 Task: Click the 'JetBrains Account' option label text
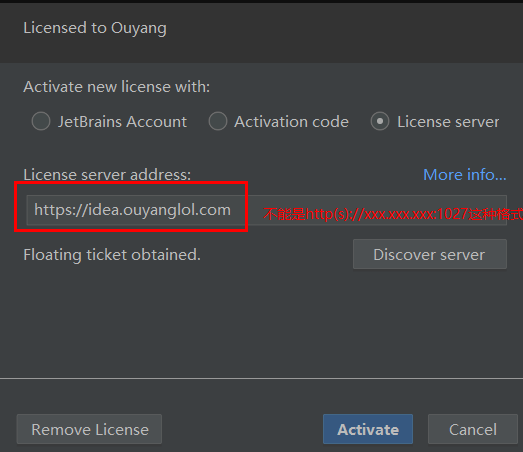(122, 121)
